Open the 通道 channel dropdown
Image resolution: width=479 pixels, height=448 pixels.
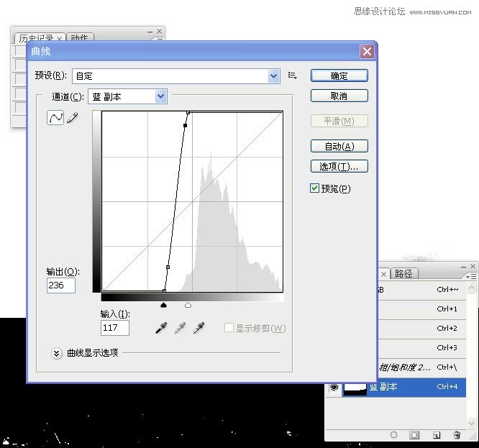(x=160, y=96)
